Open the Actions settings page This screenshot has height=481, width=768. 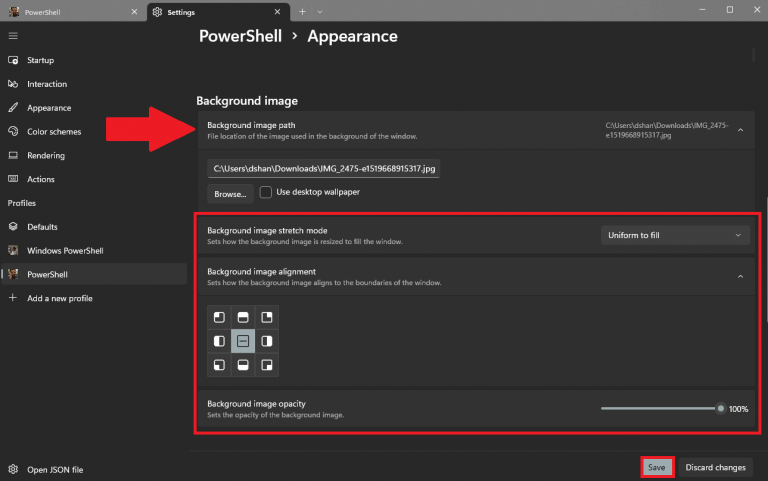coord(94,179)
